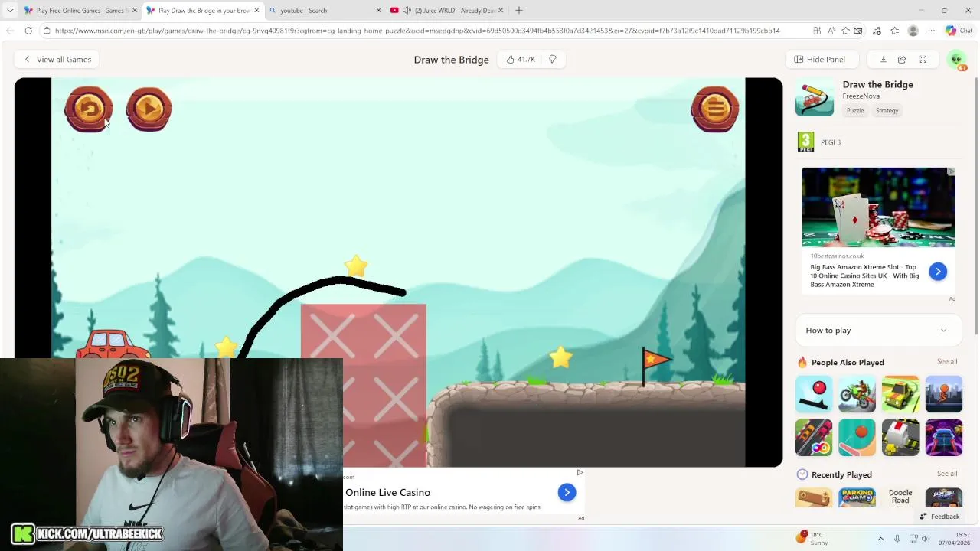The height and width of the screenshot is (551, 980).
Task: Click the Online Live Casino ad arrow
Action: 567,493
